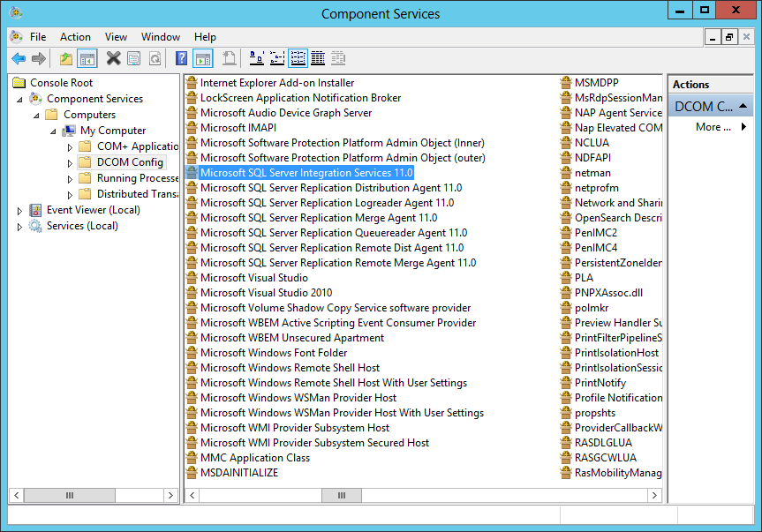Click the Event Viewer (Local) icon

pyautogui.click(x=35, y=210)
